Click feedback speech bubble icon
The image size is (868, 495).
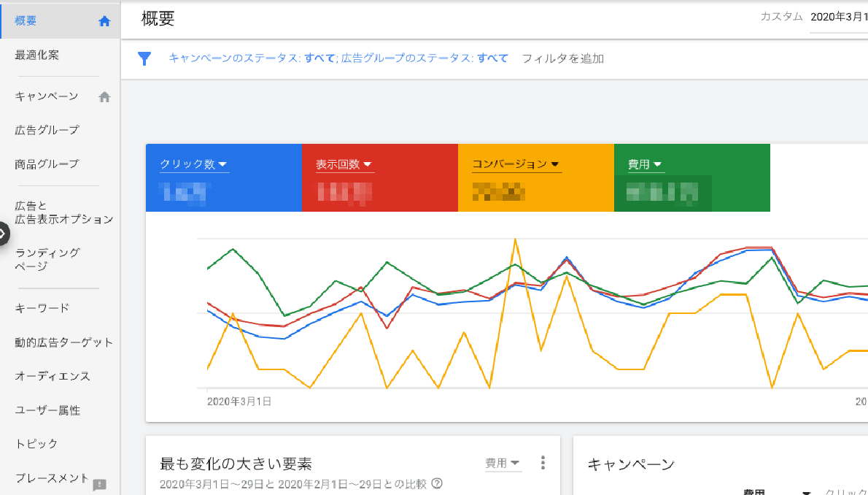coord(100,485)
